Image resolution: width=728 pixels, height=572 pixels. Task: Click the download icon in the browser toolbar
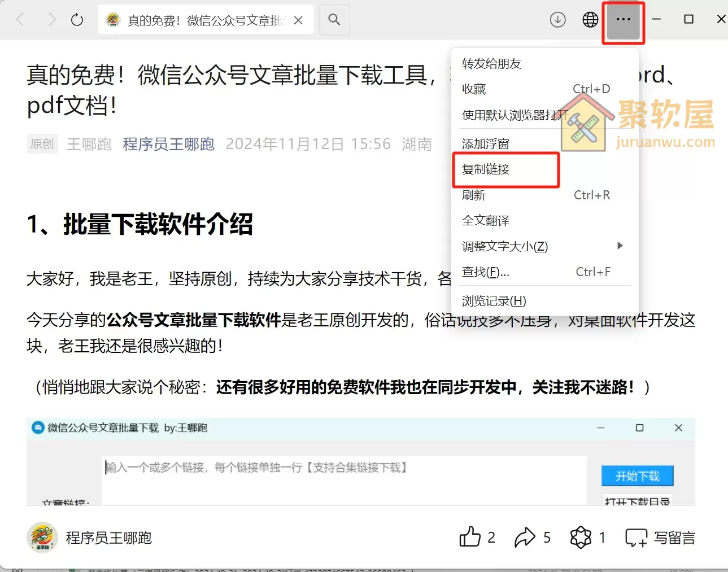pos(557,19)
